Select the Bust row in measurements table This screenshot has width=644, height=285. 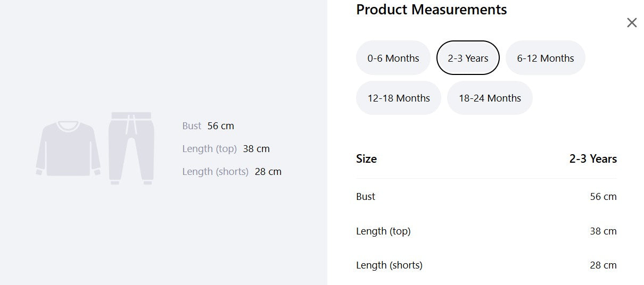[486, 197]
